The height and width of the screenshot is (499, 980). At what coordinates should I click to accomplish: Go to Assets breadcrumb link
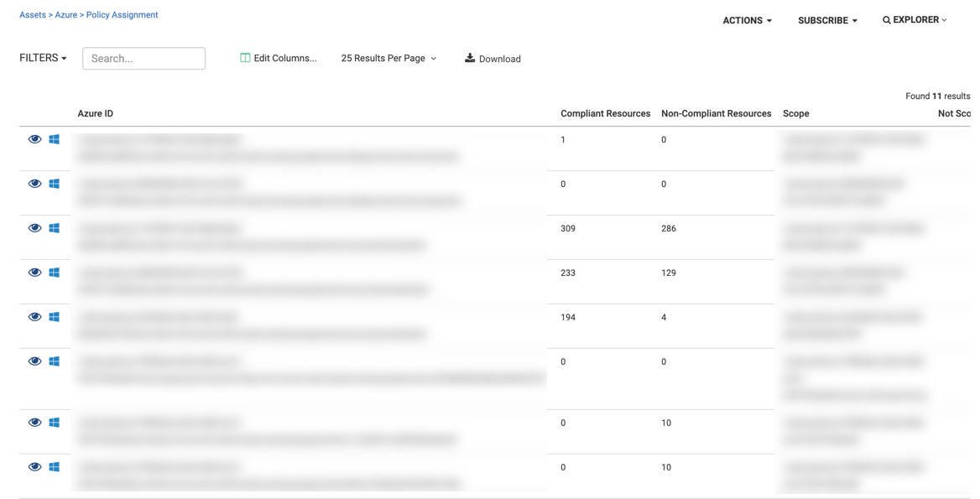click(x=33, y=15)
